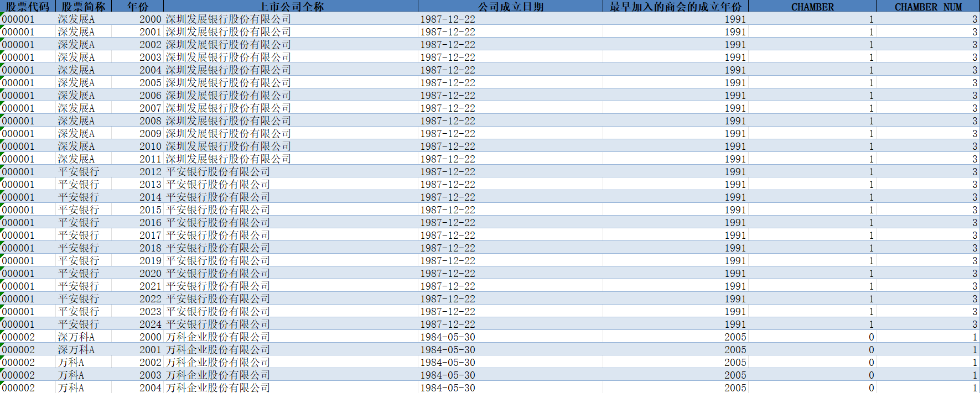The width and height of the screenshot is (980, 393).
Task: Select 万科A short name in 2002 row
Action: [x=71, y=363]
